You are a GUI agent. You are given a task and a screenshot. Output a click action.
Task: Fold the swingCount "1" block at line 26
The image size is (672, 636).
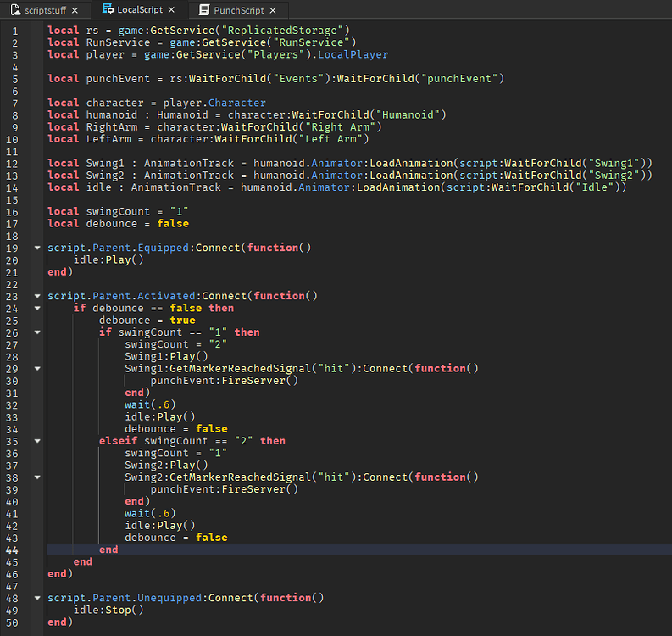coord(37,332)
